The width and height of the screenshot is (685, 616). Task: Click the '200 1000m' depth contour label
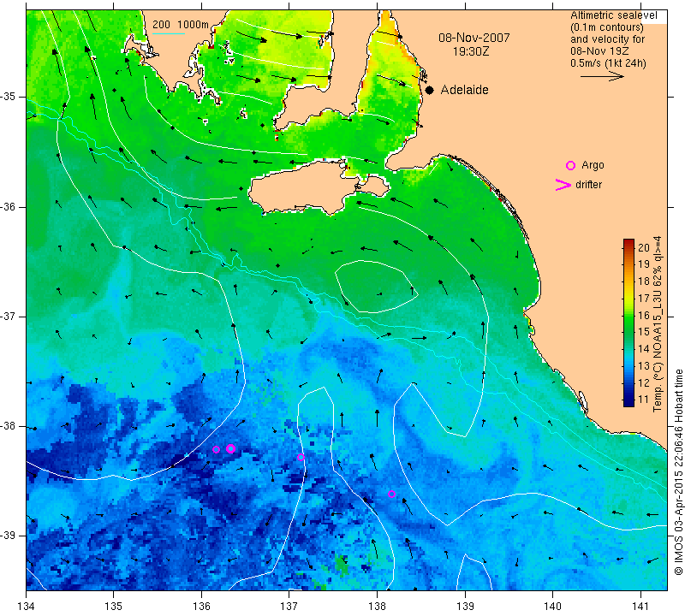coord(181,25)
